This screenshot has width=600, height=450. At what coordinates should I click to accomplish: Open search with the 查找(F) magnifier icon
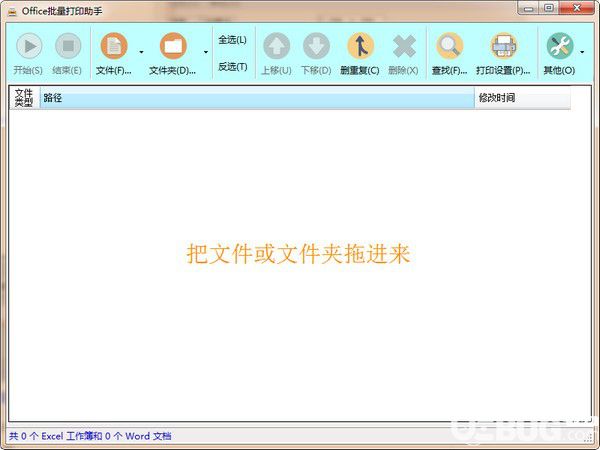pyautogui.click(x=449, y=46)
